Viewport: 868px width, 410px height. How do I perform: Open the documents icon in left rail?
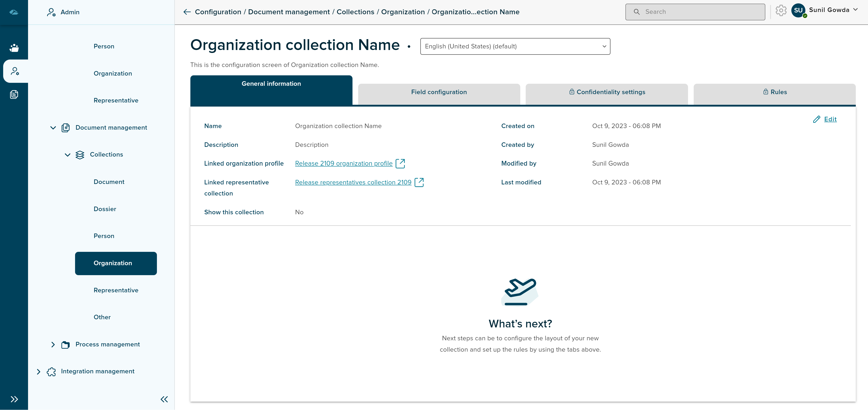pyautogui.click(x=14, y=94)
